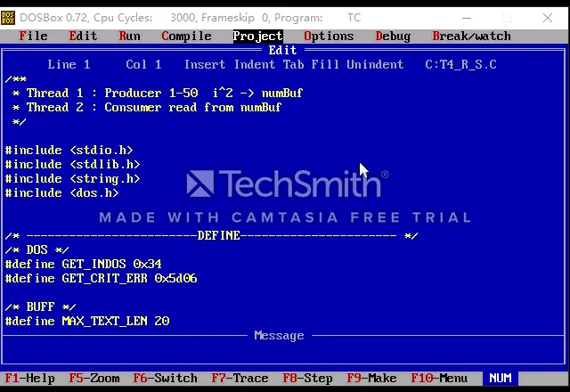Click the /* BUFF */ comment
Image resolution: width=570 pixels, height=392 pixels.
(40, 306)
